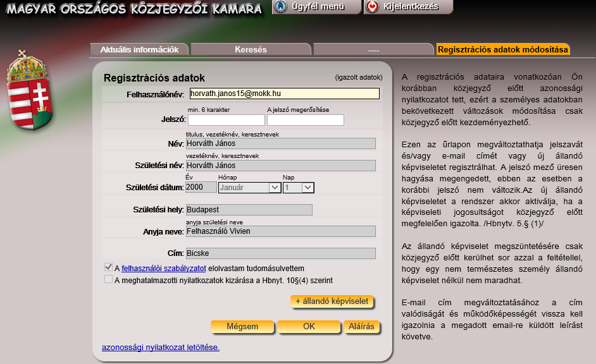Click the (igazolt adatok) note

point(359,78)
